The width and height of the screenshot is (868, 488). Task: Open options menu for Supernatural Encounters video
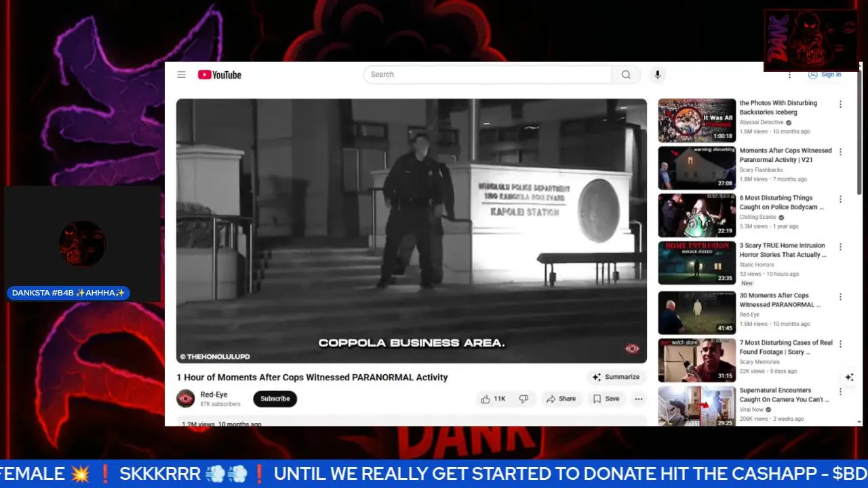click(840, 392)
